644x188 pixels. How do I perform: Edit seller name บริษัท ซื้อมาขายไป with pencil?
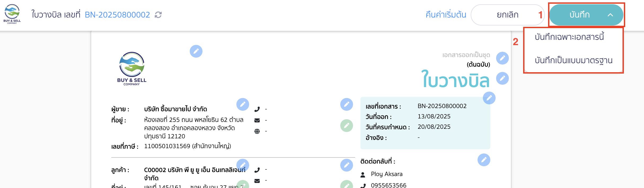click(x=243, y=104)
